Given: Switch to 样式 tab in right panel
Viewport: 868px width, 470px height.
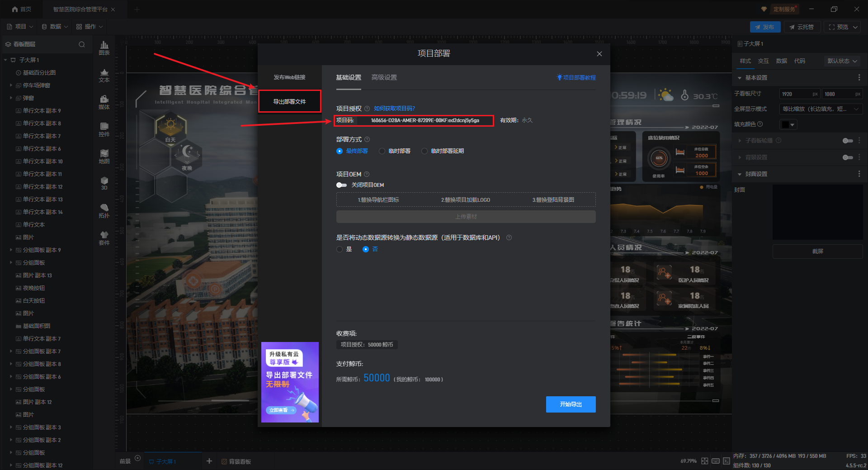Looking at the screenshot, I should tap(745, 61).
